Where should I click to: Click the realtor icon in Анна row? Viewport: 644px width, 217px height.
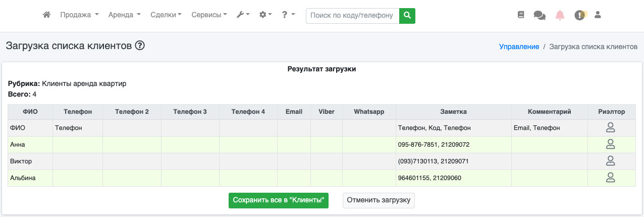click(x=610, y=145)
